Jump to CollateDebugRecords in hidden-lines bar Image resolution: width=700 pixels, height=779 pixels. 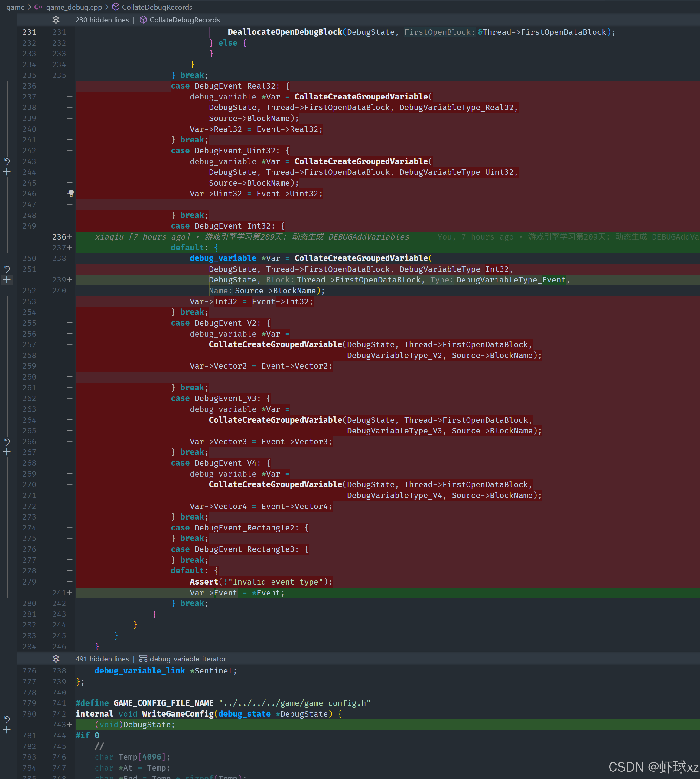184,20
